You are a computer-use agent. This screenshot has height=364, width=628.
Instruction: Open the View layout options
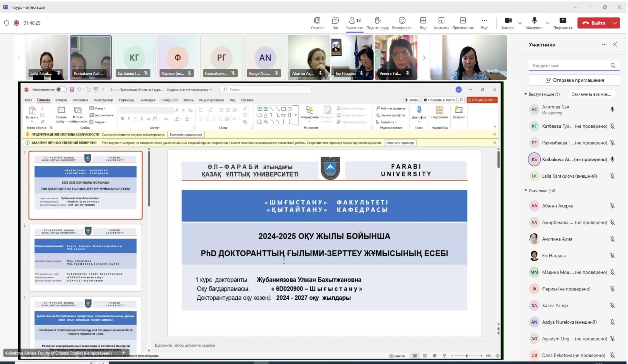click(x=424, y=23)
